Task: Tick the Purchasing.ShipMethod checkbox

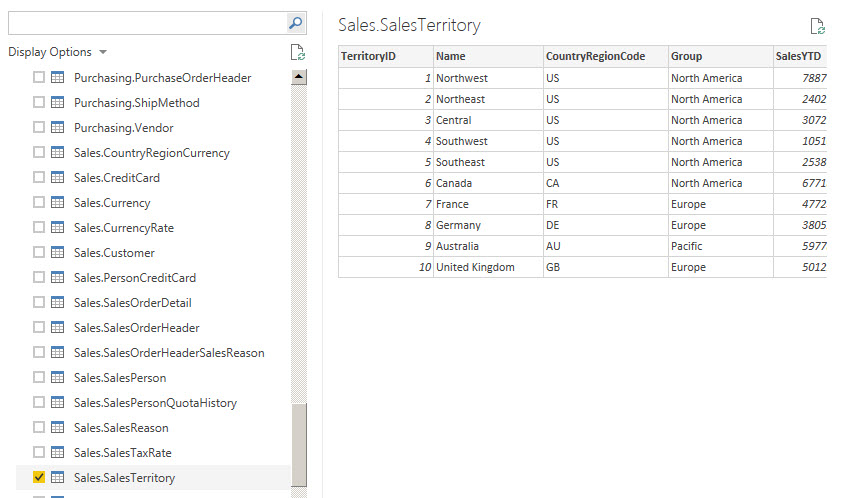Action: tap(39, 103)
